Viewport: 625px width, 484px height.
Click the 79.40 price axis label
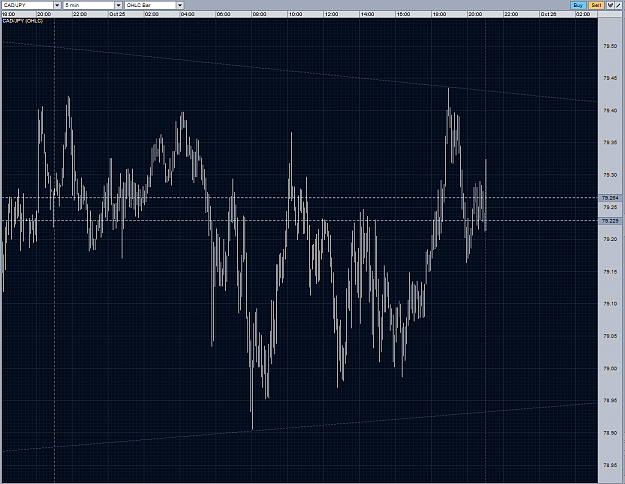coord(610,110)
